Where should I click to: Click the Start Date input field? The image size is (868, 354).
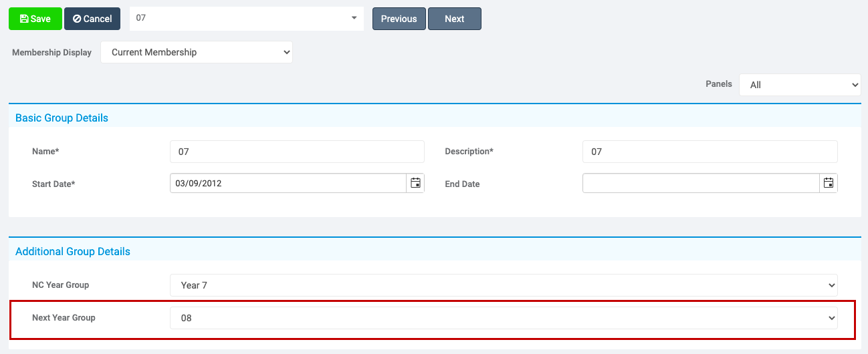click(x=288, y=183)
